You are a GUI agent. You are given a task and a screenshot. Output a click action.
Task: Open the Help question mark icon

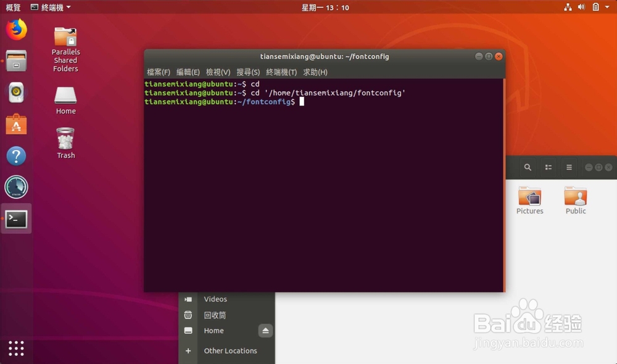click(x=16, y=156)
